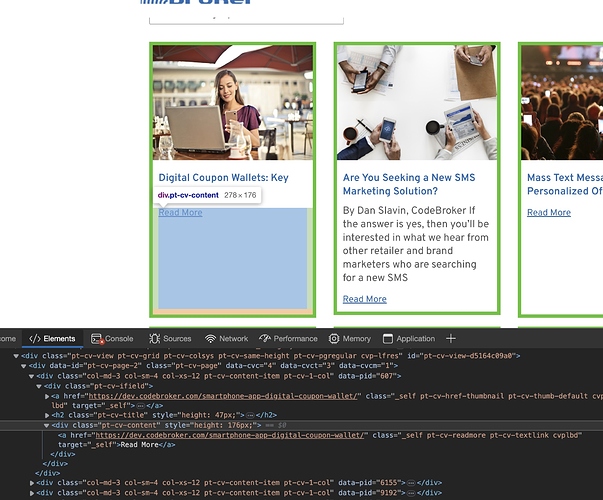Open the Memory tab
The image size is (603, 500).
click(350, 339)
